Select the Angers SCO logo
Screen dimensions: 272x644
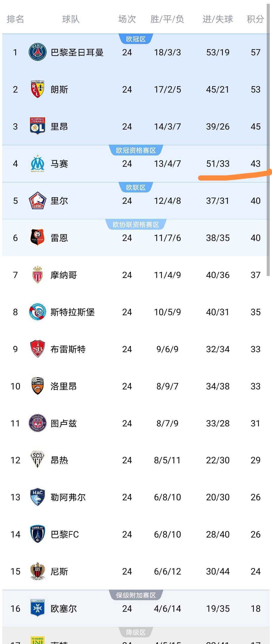[x=38, y=460]
